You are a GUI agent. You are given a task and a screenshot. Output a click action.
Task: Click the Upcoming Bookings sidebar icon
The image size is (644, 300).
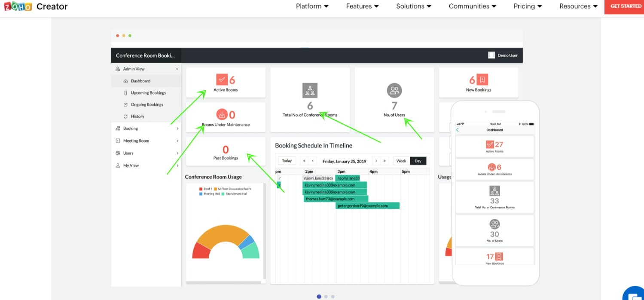coord(125,93)
